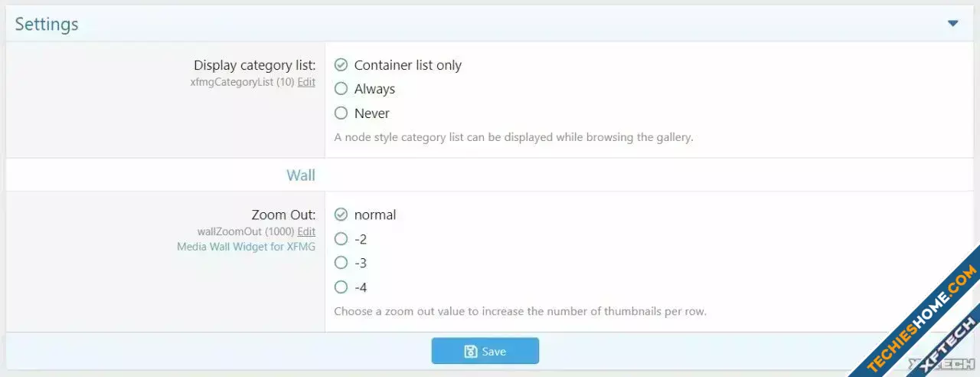Open Media Wall Widget for XFMG link

246,247
